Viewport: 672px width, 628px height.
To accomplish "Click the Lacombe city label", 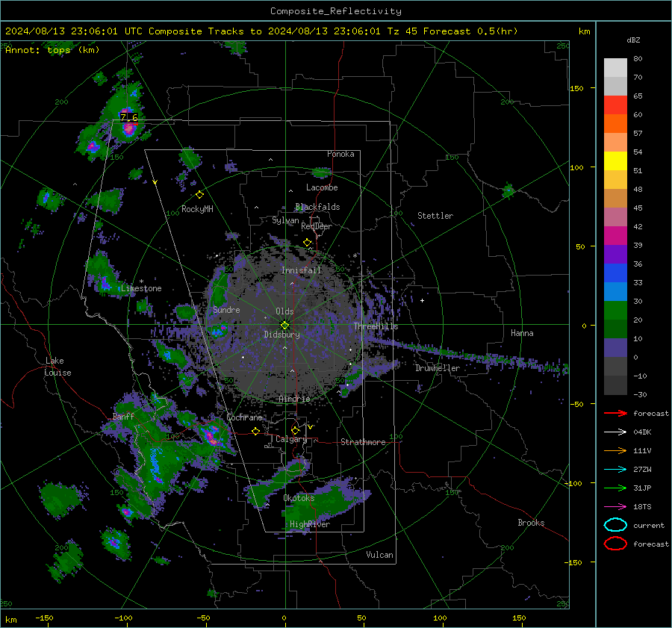I will pos(322,187).
